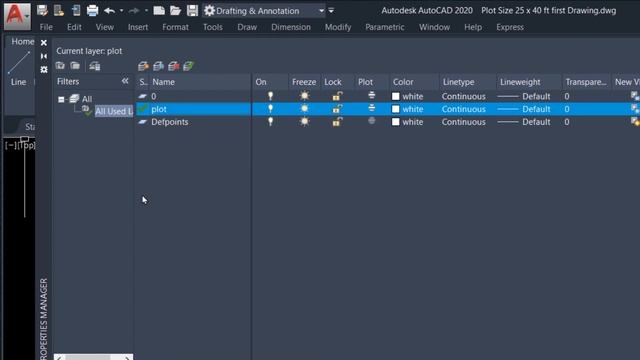Open lineweight Default for layer 0
The height and width of the screenshot is (360, 640).
tap(525, 96)
